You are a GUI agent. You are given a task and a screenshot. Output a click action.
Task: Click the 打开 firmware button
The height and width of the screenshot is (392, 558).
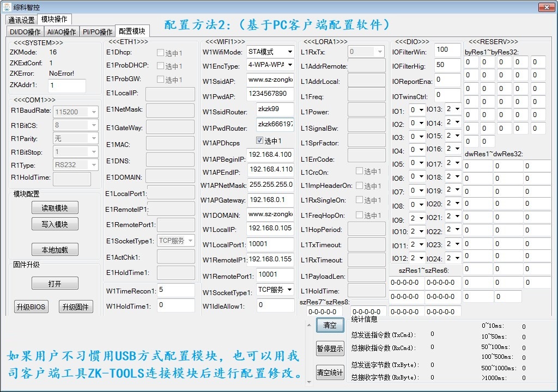[x=55, y=284]
